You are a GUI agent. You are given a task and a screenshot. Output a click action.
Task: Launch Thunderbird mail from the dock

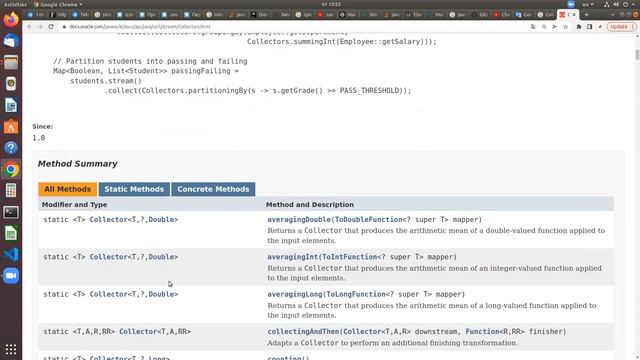coord(11,41)
